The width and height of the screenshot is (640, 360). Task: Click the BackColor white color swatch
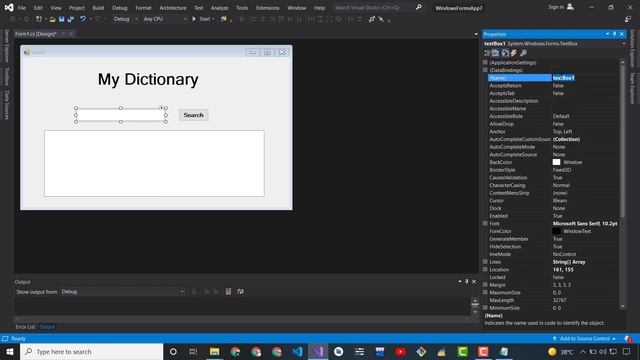(556, 162)
